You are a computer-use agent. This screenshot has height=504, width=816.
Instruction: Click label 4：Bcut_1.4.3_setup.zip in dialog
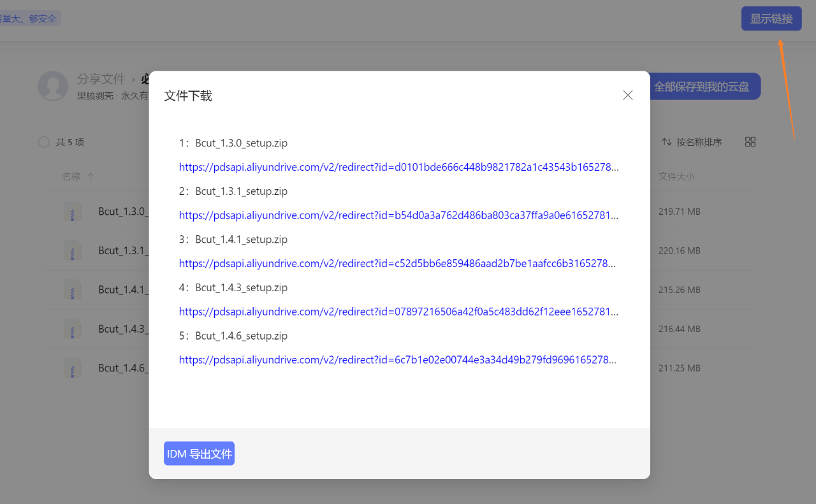tap(233, 287)
